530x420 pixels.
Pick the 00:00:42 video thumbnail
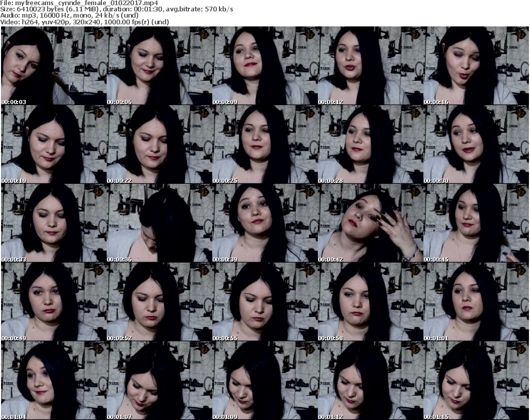click(x=371, y=223)
